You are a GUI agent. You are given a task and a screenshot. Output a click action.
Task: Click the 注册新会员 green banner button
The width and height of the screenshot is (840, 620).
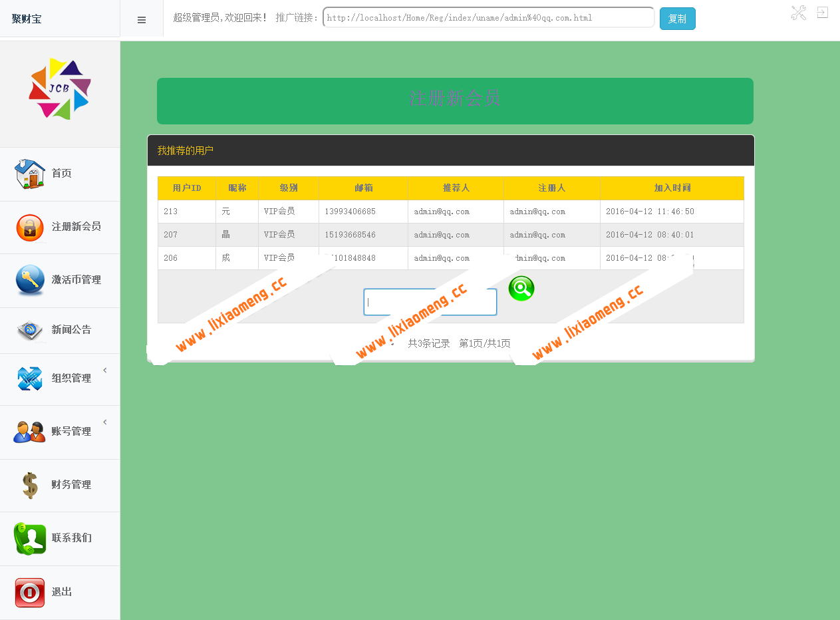(455, 100)
